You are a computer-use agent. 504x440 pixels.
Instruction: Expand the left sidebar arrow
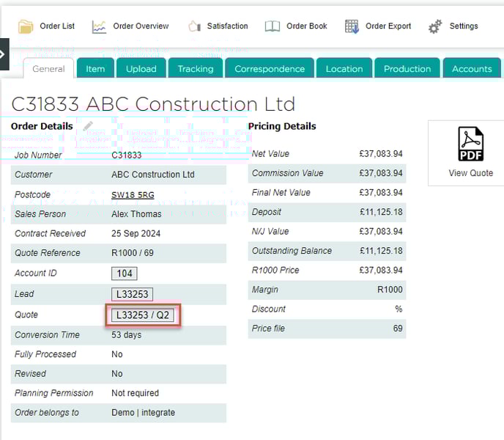click(x=4, y=54)
